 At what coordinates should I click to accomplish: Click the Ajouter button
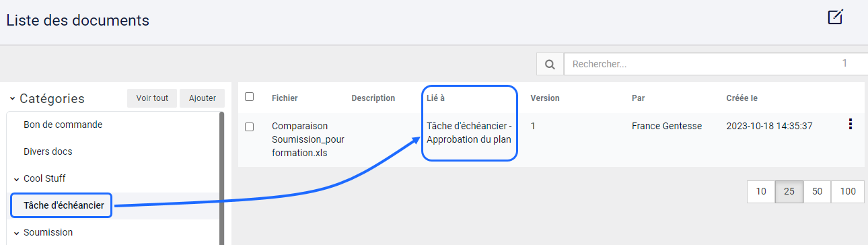click(203, 98)
